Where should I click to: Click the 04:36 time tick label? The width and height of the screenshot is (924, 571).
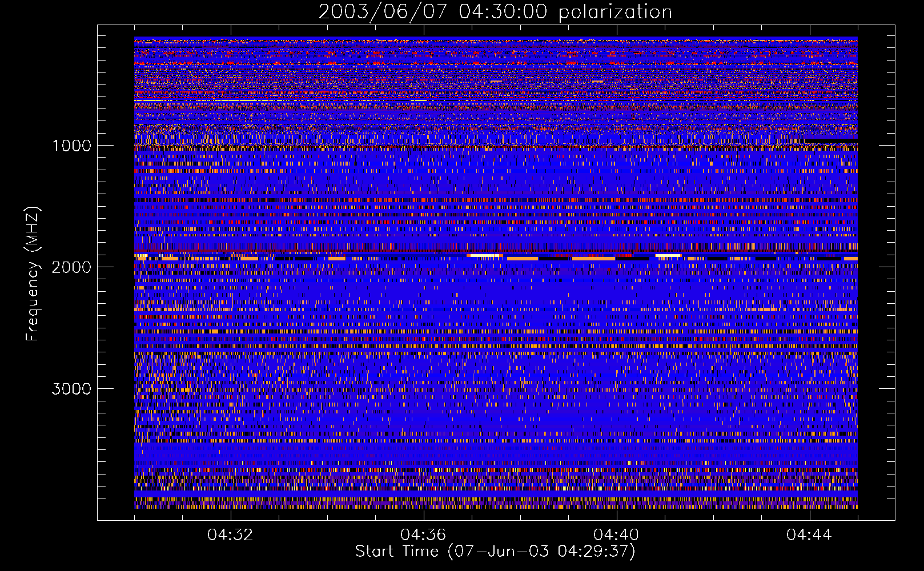pos(423,535)
